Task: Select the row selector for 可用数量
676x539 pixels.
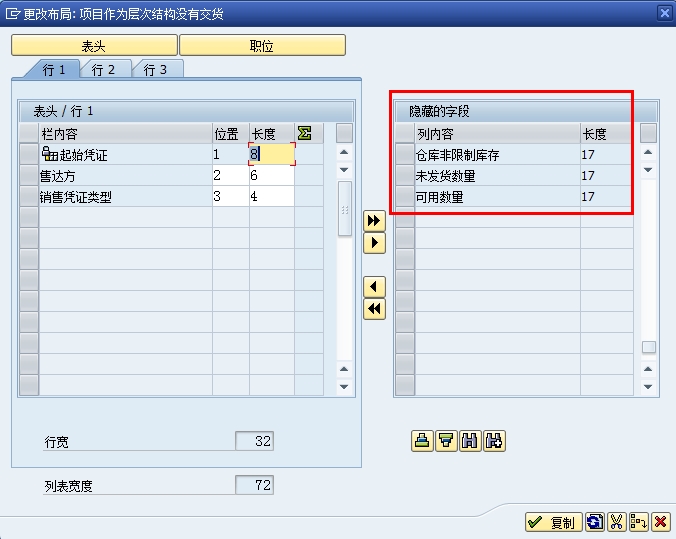Action: point(405,196)
